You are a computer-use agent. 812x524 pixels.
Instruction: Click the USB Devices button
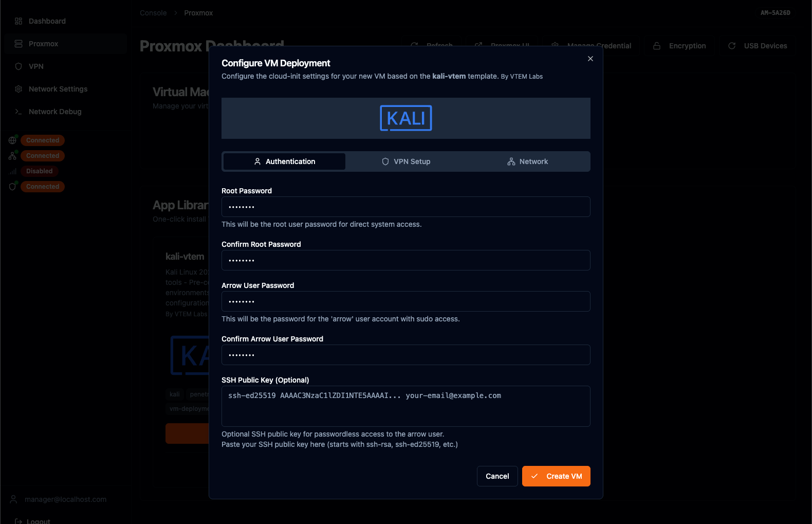[758, 46]
